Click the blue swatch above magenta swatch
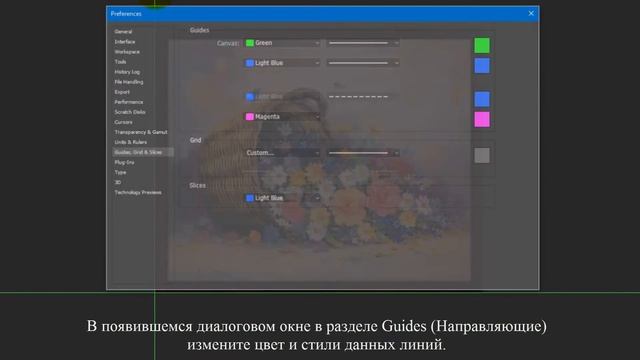Screen dimensions: 640x360 pos(482,99)
